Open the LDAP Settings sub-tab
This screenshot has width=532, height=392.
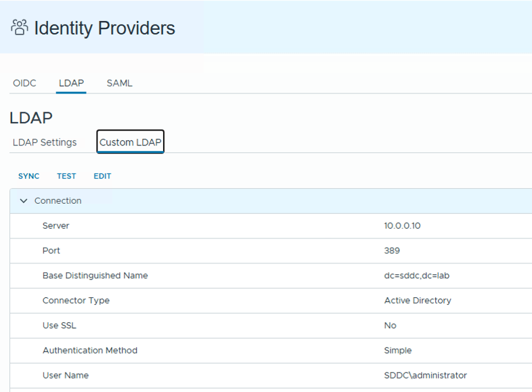(45, 142)
